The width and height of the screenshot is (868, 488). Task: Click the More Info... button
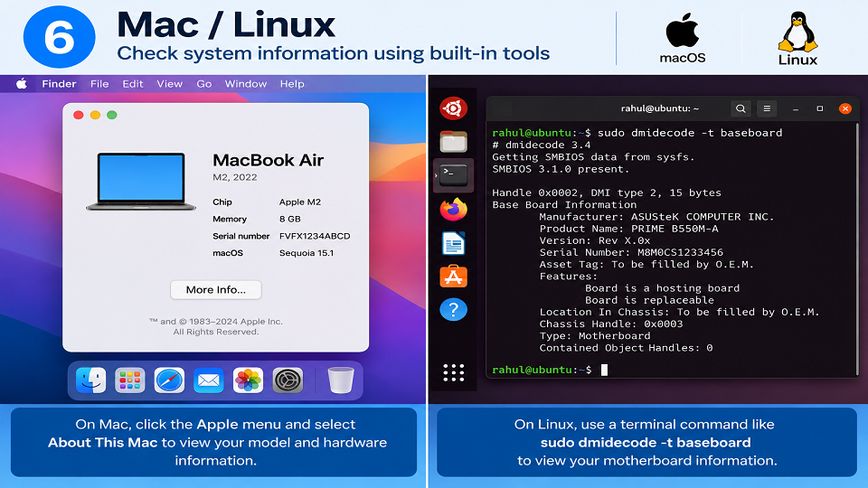tap(216, 290)
